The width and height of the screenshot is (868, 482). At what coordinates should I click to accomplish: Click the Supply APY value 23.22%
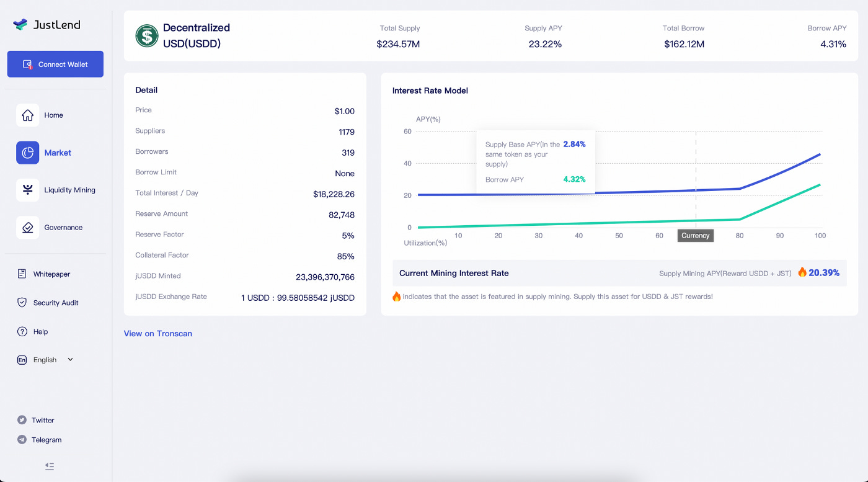coord(545,44)
